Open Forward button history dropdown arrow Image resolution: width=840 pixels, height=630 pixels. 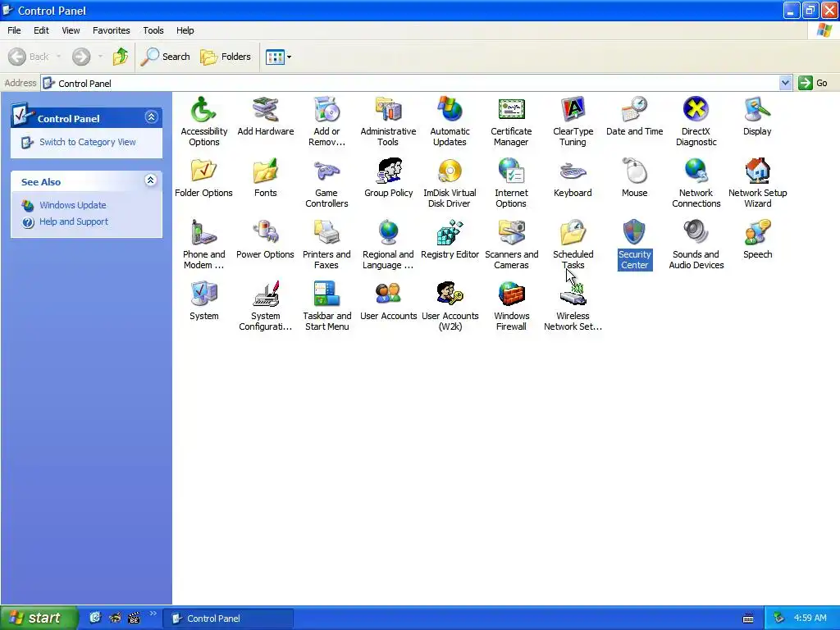pos(100,57)
